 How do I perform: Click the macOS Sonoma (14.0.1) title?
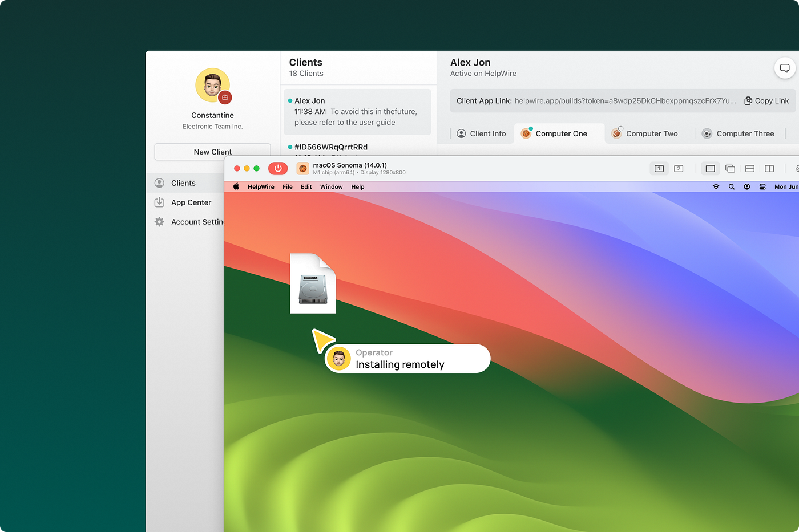(x=350, y=165)
